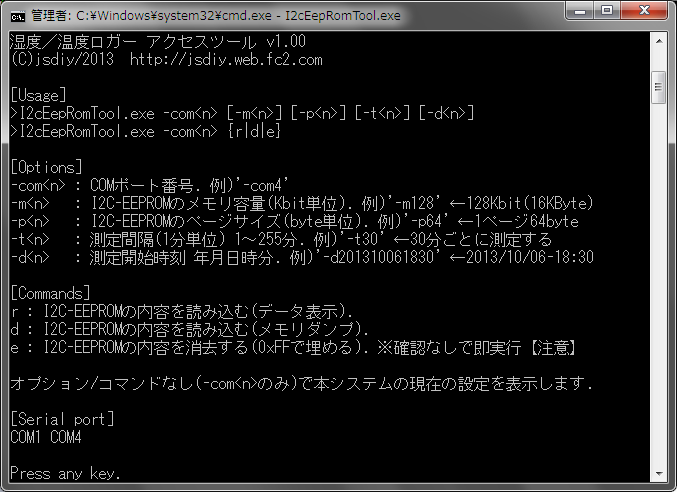
Task: Open the cmd.exe system menu icon
Action: tap(18, 16)
